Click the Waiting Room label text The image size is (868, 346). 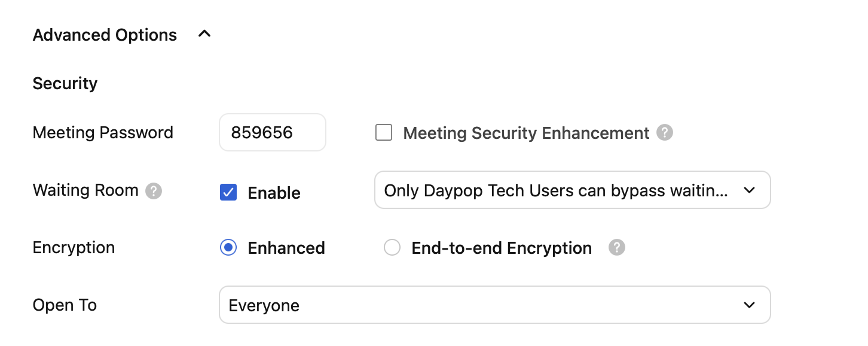tap(85, 190)
